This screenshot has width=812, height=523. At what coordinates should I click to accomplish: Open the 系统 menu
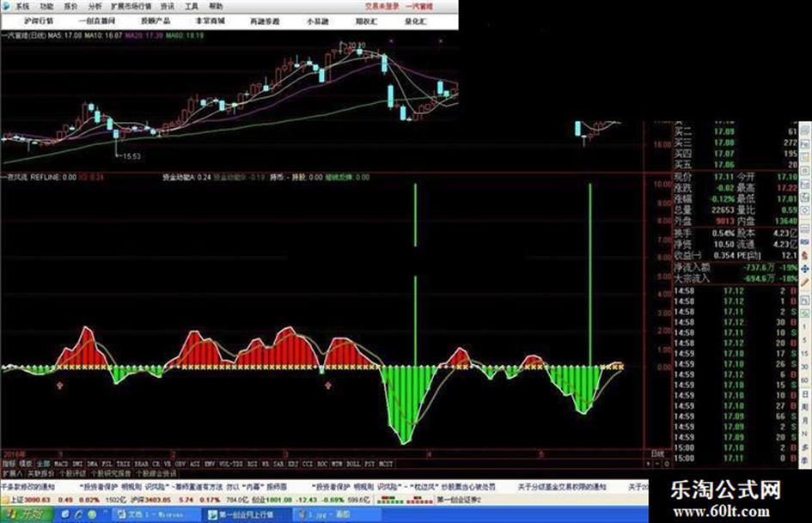point(21,6)
